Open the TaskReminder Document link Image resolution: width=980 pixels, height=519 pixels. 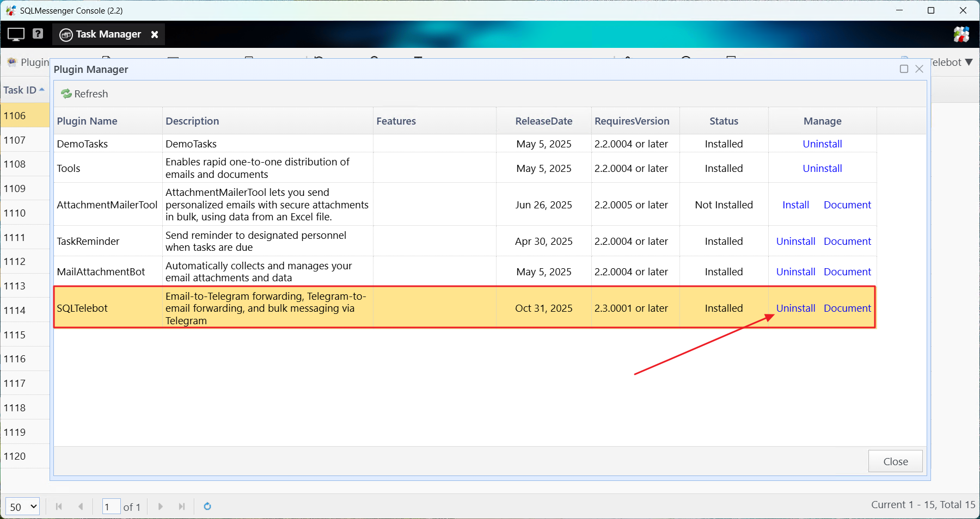[847, 241]
